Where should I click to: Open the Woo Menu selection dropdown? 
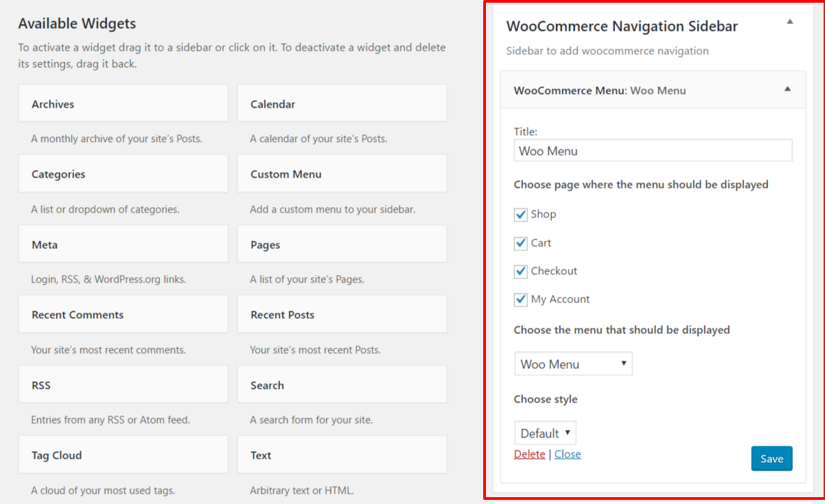click(x=573, y=364)
